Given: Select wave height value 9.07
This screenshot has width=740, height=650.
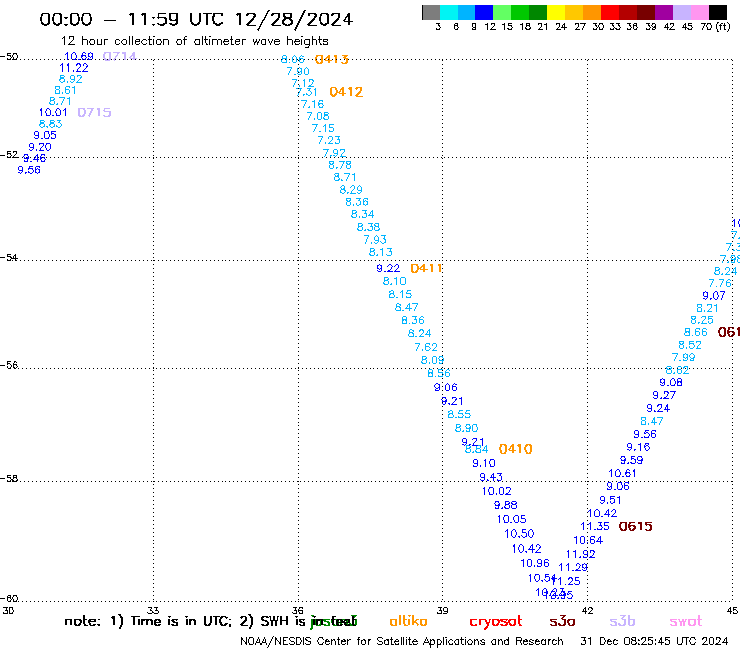Looking at the screenshot, I should pyautogui.click(x=714, y=296).
